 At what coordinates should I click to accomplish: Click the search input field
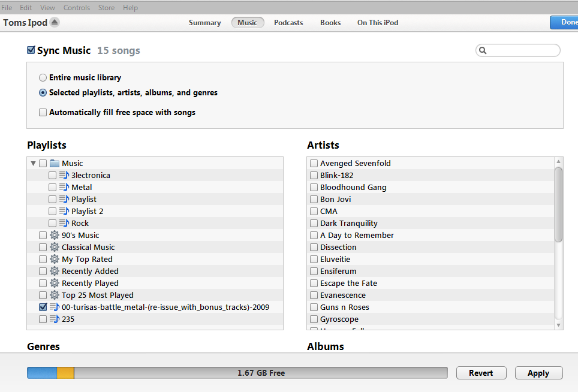[518, 50]
